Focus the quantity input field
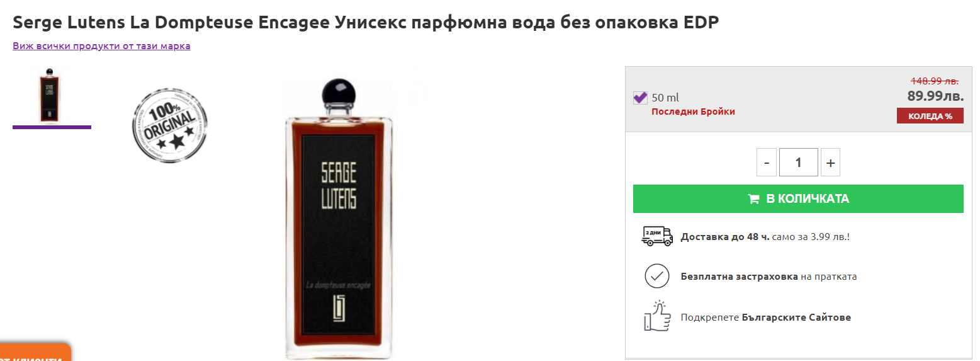 (x=798, y=163)
